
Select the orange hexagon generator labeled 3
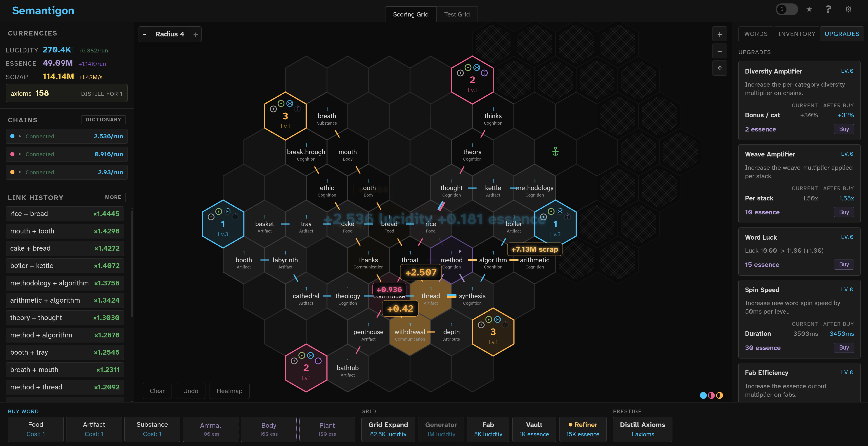[x=285, y=116]
